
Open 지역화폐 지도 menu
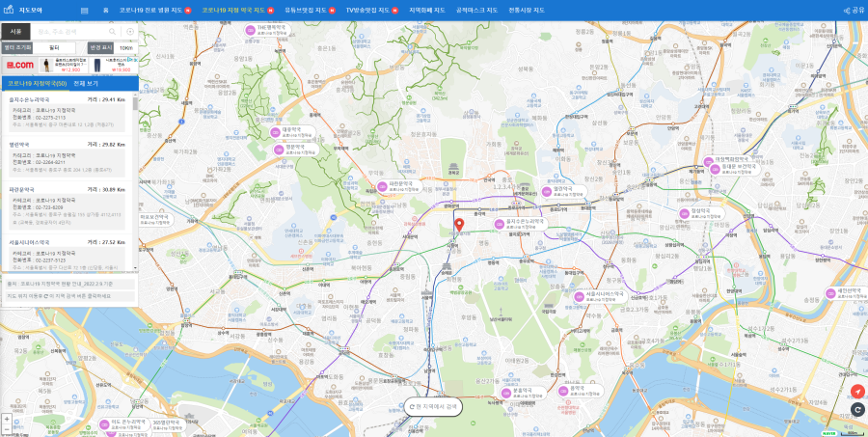click(427, 11)
